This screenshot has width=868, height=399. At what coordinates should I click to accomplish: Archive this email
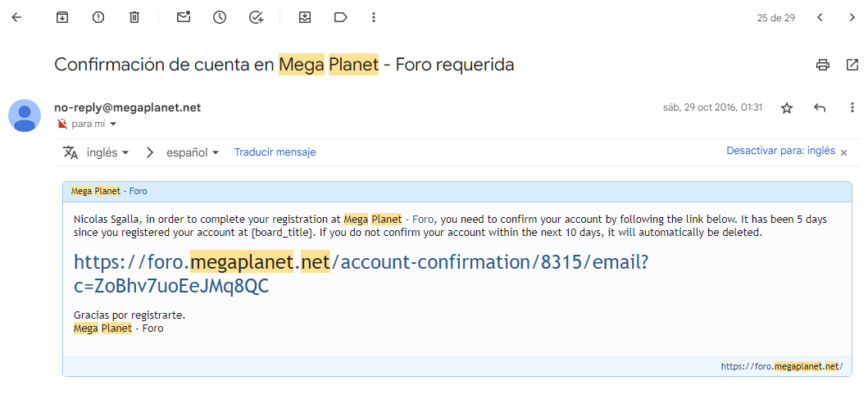coord(61,17)
